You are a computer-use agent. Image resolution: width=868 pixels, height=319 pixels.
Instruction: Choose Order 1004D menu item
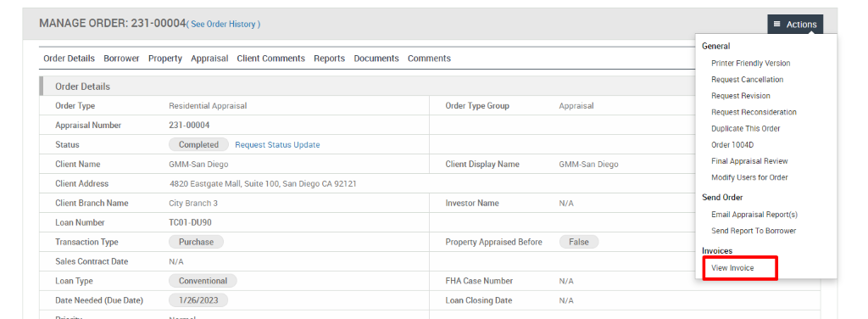point(732,144)
